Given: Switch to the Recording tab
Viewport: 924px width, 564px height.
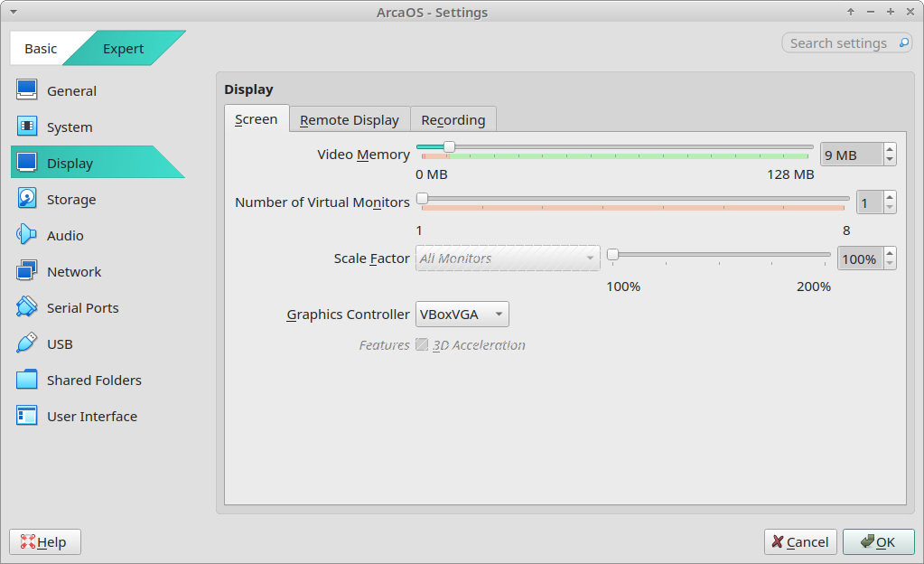Looking at the screenshot, I should click(453, 120).
